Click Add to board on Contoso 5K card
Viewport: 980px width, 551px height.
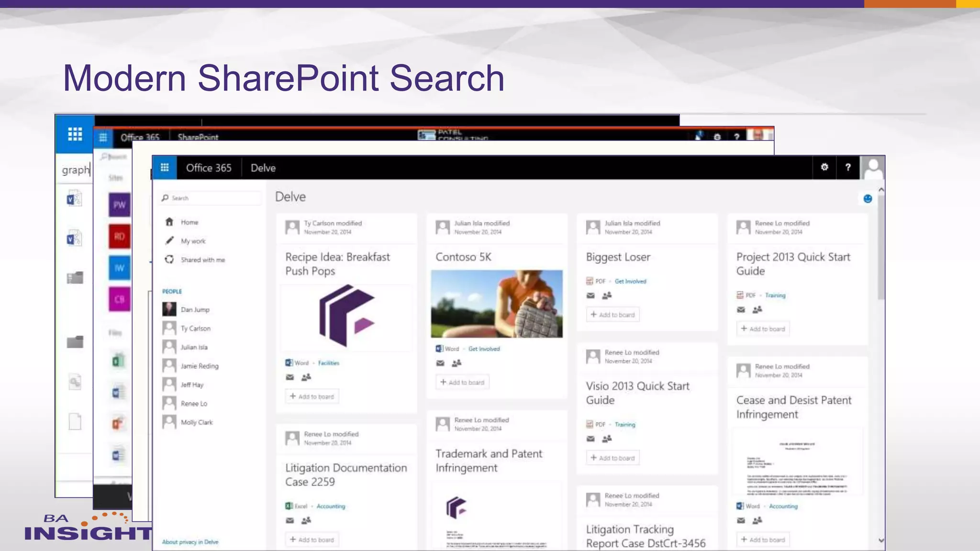coord(462,382)
